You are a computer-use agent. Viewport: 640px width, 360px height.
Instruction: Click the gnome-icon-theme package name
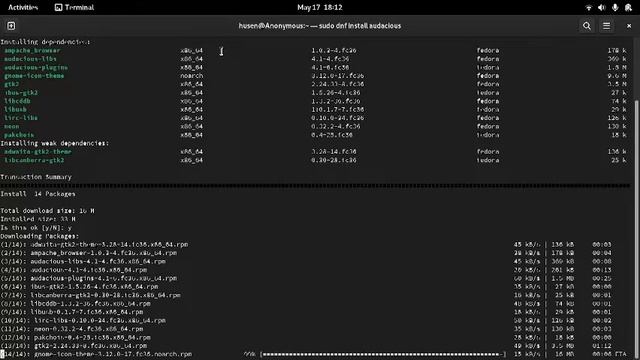pos(34,76)
